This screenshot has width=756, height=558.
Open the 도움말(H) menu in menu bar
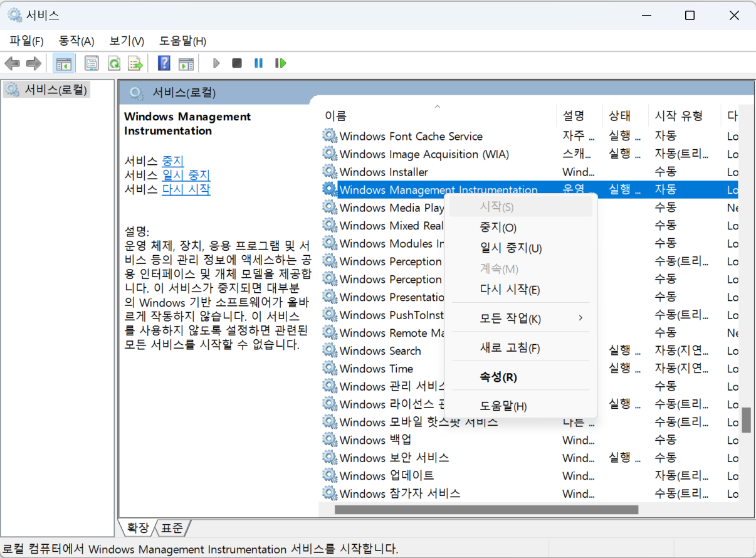182,41
